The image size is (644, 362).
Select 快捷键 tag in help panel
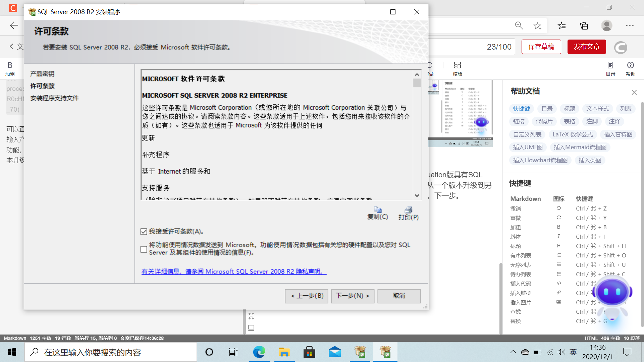[x=522, y=109]
